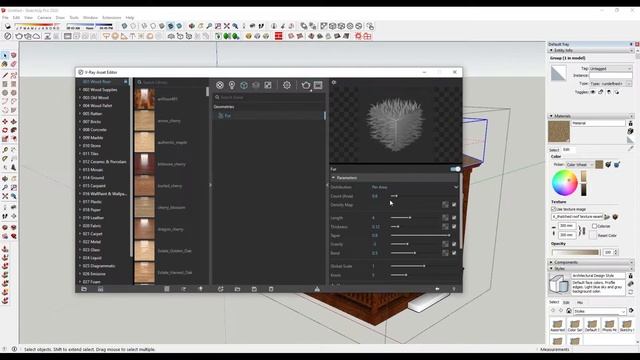
Task: Open V-Ray render Settings gear
Action: tap(287, 85)
